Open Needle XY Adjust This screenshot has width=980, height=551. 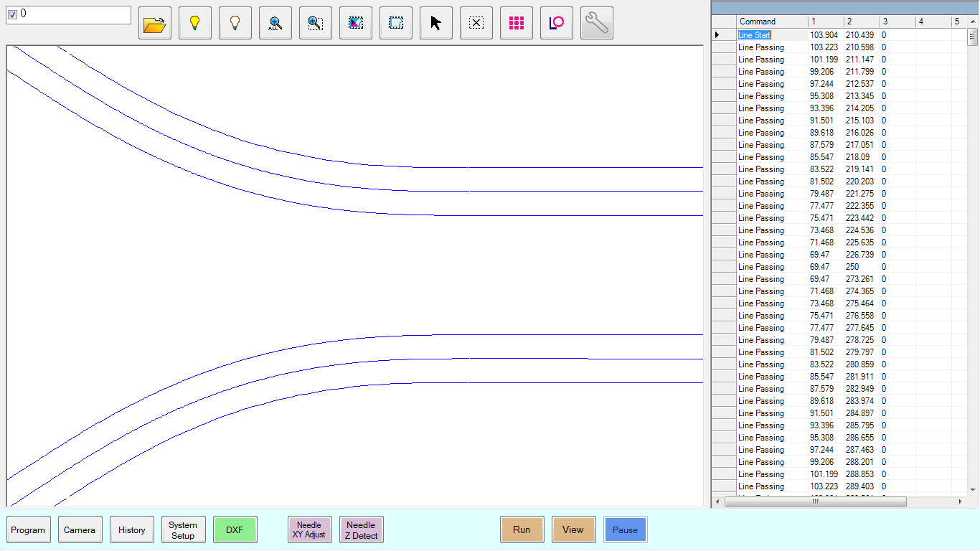click(x=309, y=530)
